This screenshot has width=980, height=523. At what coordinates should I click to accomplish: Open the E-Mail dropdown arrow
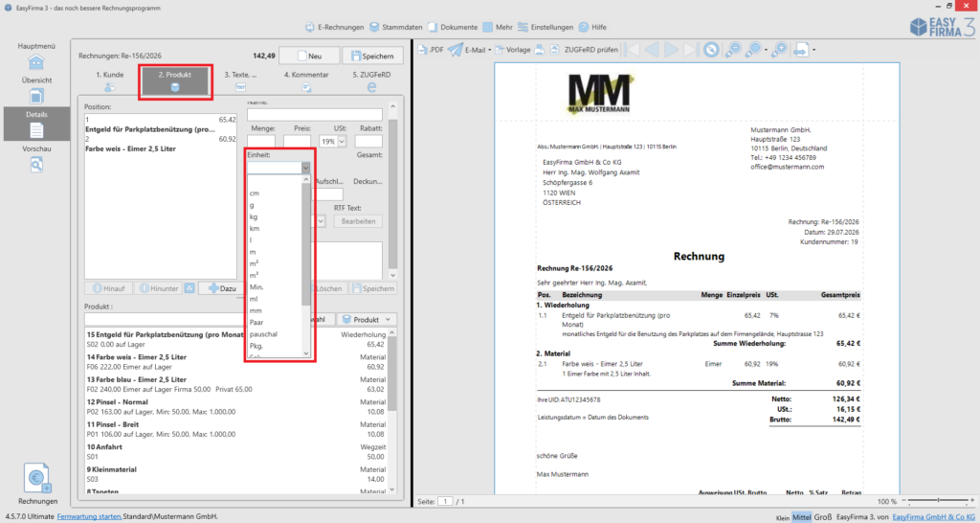point(489,50)
